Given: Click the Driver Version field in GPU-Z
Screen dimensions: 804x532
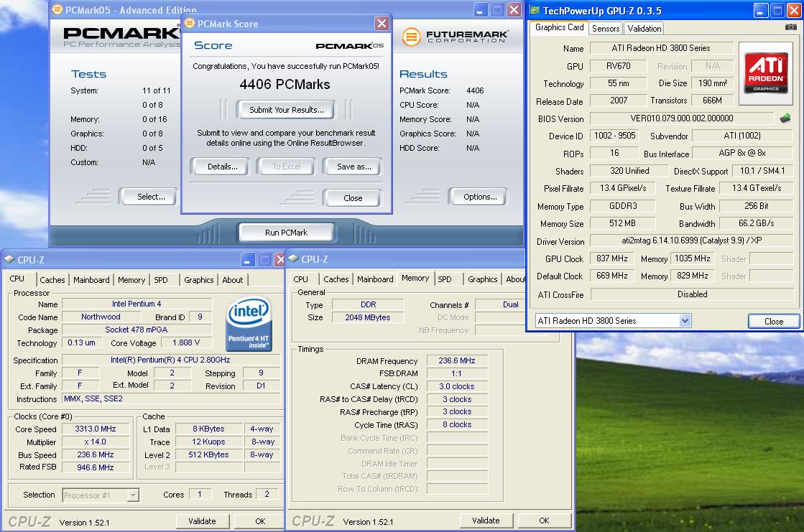Looking at the screenshot, I should click(692, 241).
